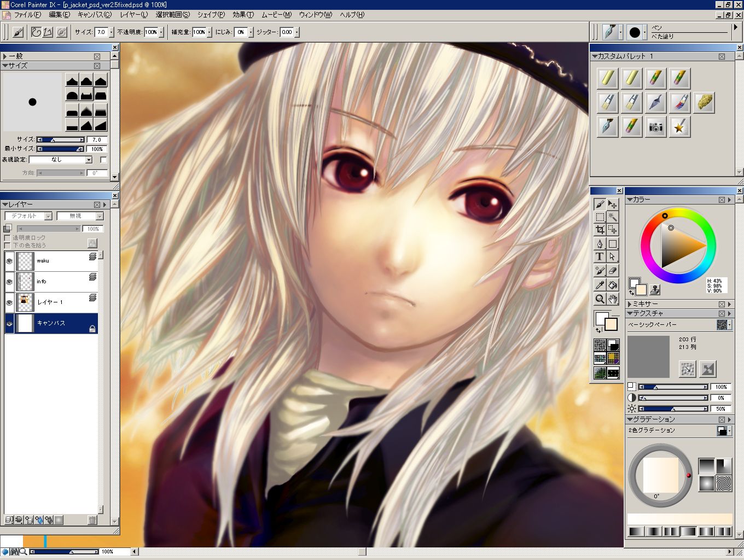Delete the layer with the trash icon
This screenshot has height=560, width=744.
point(92,520)
